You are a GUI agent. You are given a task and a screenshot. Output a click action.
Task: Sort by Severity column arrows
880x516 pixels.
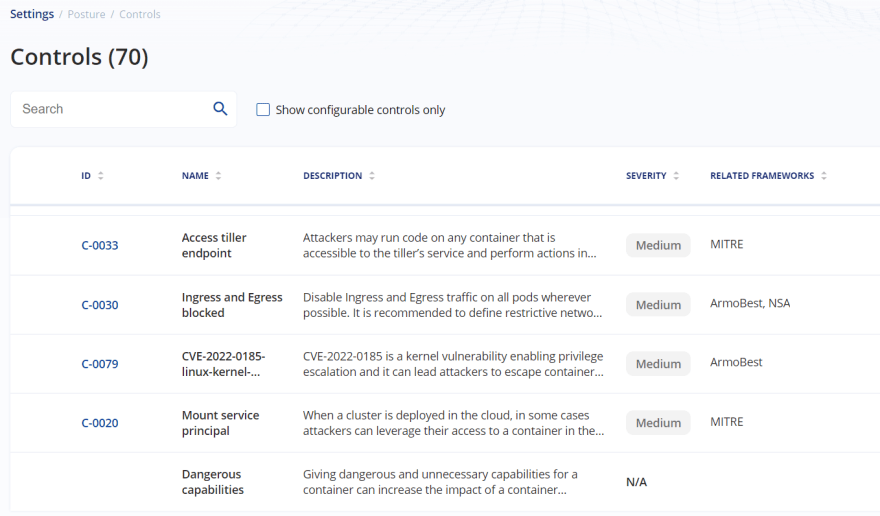(x=676, y=176)
